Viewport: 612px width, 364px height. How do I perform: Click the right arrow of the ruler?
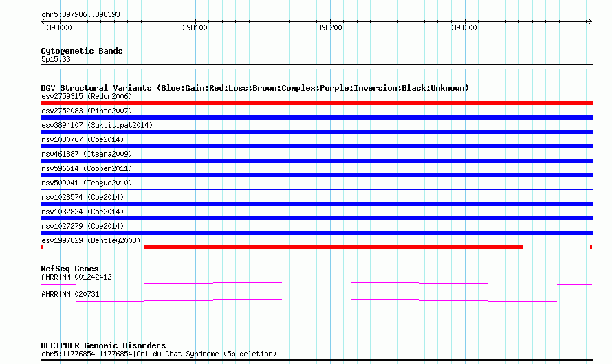click(590, 22)
